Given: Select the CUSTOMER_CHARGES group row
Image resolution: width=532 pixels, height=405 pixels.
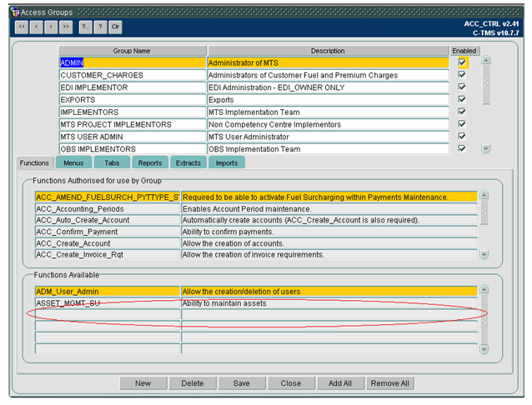Looking at the screenshot, I should [133, 75].
